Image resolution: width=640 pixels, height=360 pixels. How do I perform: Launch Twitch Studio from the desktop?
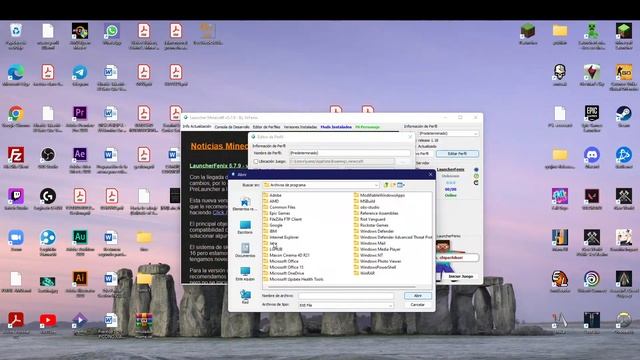[16, 199]
